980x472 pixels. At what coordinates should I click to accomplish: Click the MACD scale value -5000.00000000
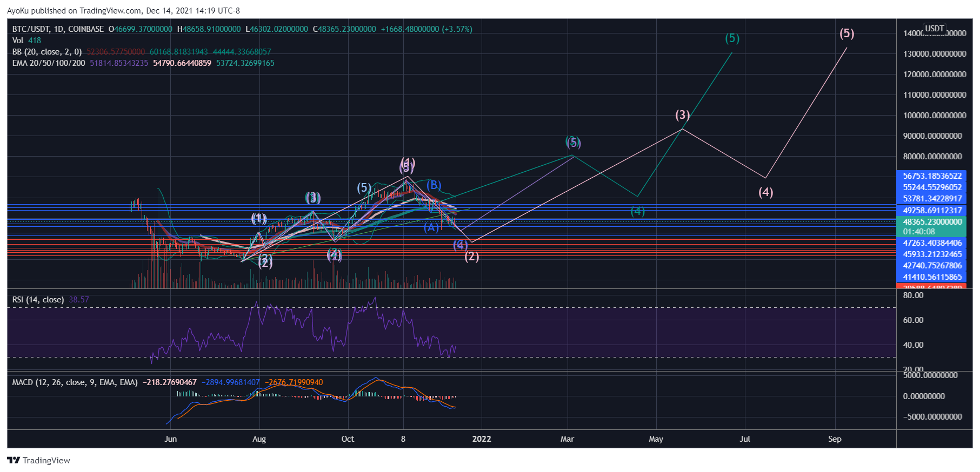click(x=932, y=417)
